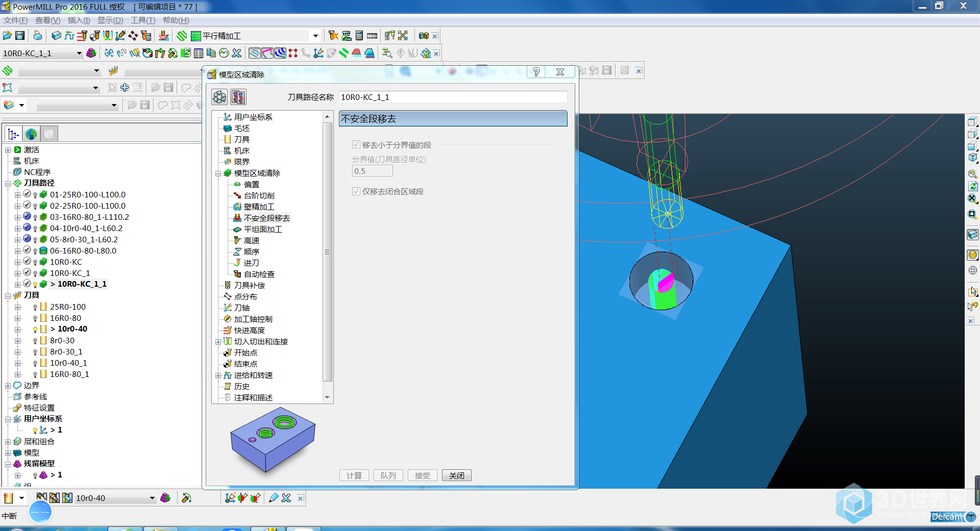The height and width of the screenshot is (531, 980).
Task: Click the 关闭 button in dialog
Action: 456,475
